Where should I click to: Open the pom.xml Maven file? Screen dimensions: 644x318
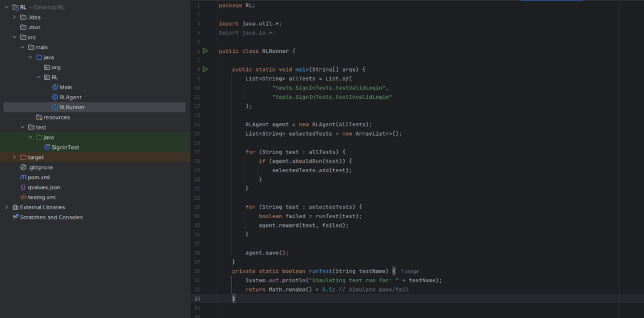(38, 177)
